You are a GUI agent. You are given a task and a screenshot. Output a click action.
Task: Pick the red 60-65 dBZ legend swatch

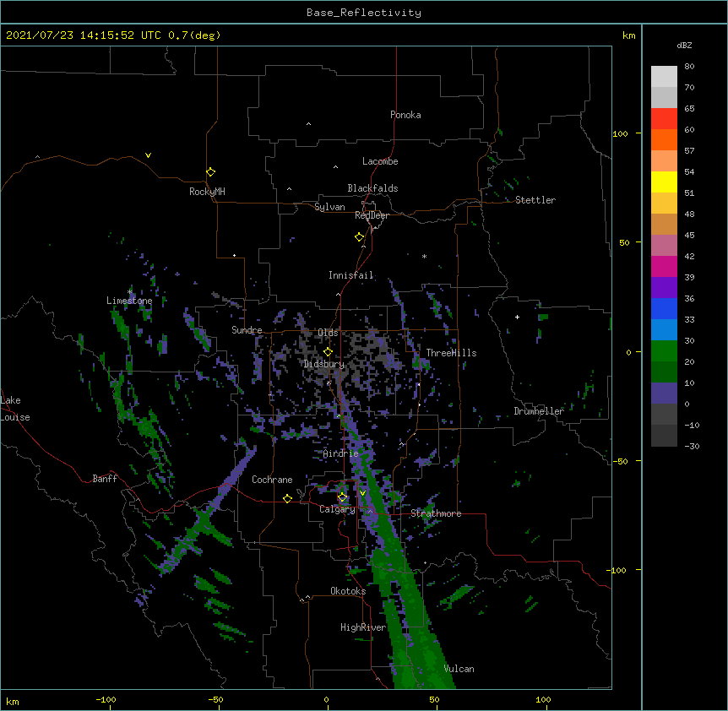664,118
